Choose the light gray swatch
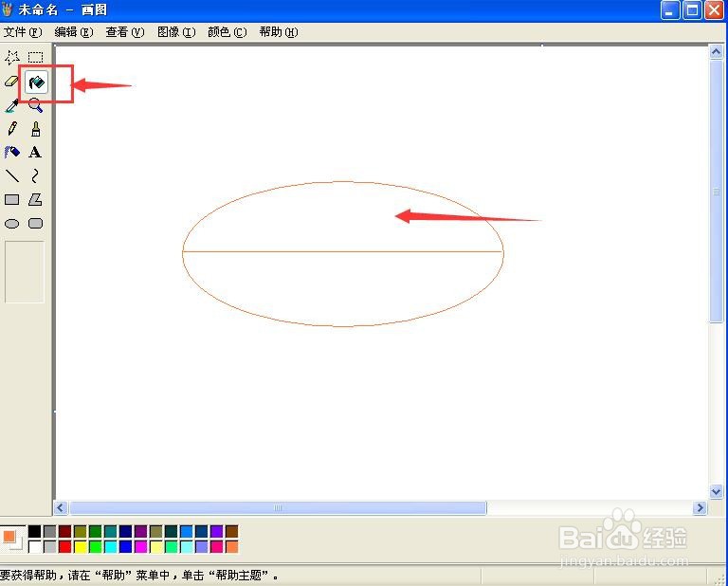 point(50,546)
